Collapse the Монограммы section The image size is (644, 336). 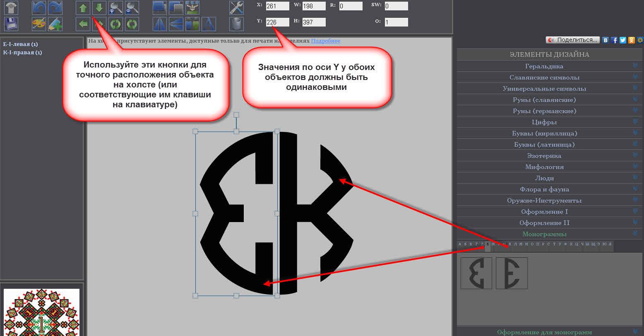point(550,234)
